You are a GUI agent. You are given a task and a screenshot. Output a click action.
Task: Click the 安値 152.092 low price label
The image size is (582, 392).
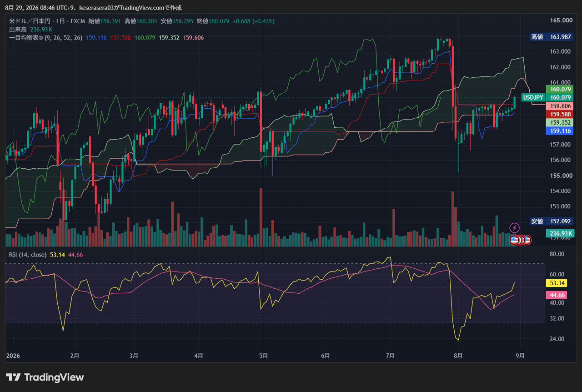point(551,221)
